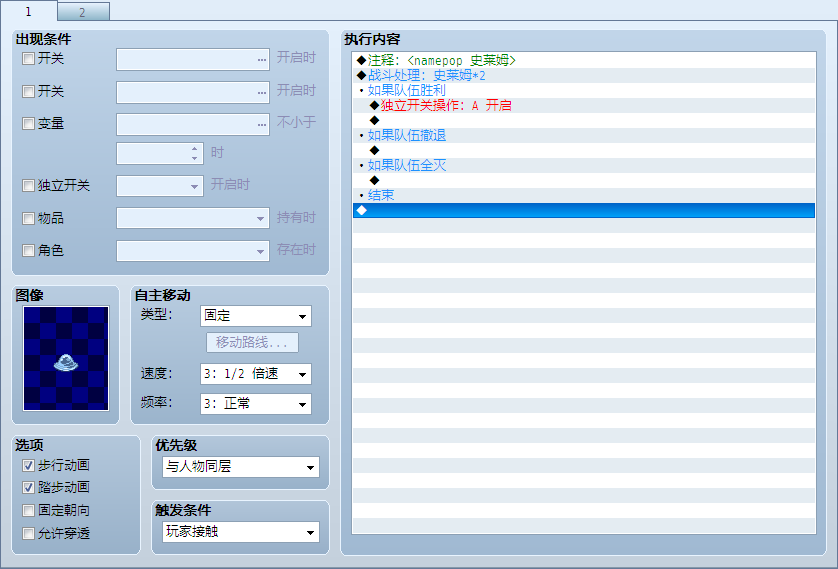Click the variable value stepper arrows
The height and width of the screenshot is (569, 838).
pos(195,154)
